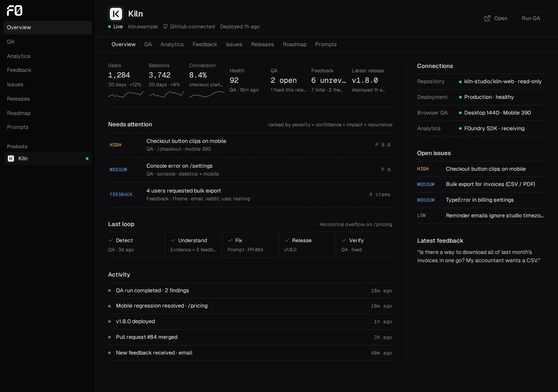
Task: Choose Prompts in the left sidebar
Action: (48, 127)
